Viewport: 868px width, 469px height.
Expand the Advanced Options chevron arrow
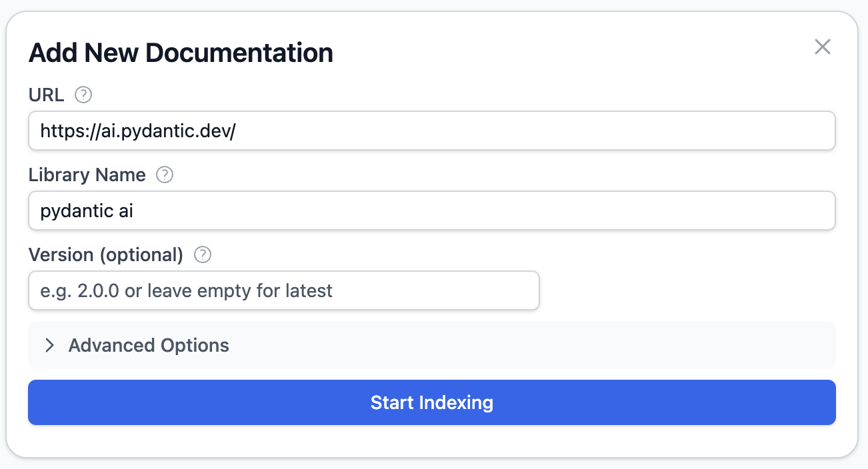click(x=49, y=345)
